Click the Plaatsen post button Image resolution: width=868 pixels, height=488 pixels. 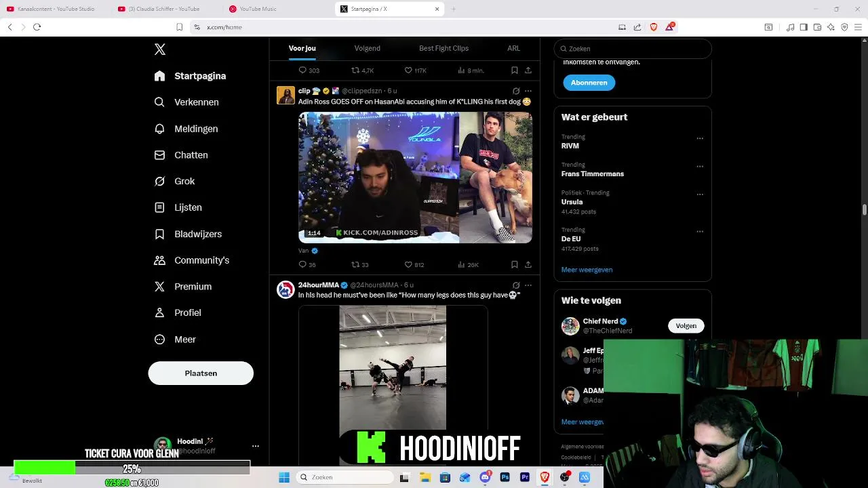click(201, 373)
